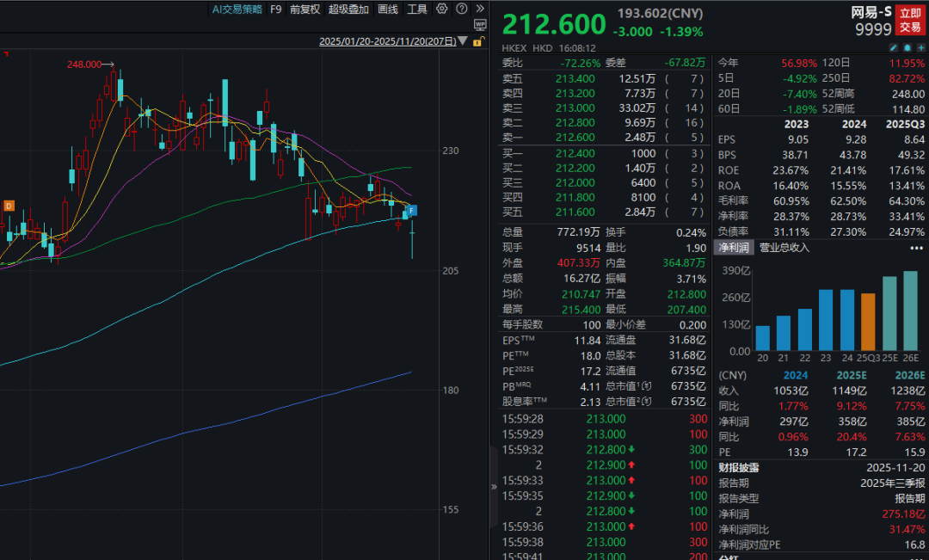The image size is (929, 560).
Task: Click the 2025Q3 column header
Action: 905,125
